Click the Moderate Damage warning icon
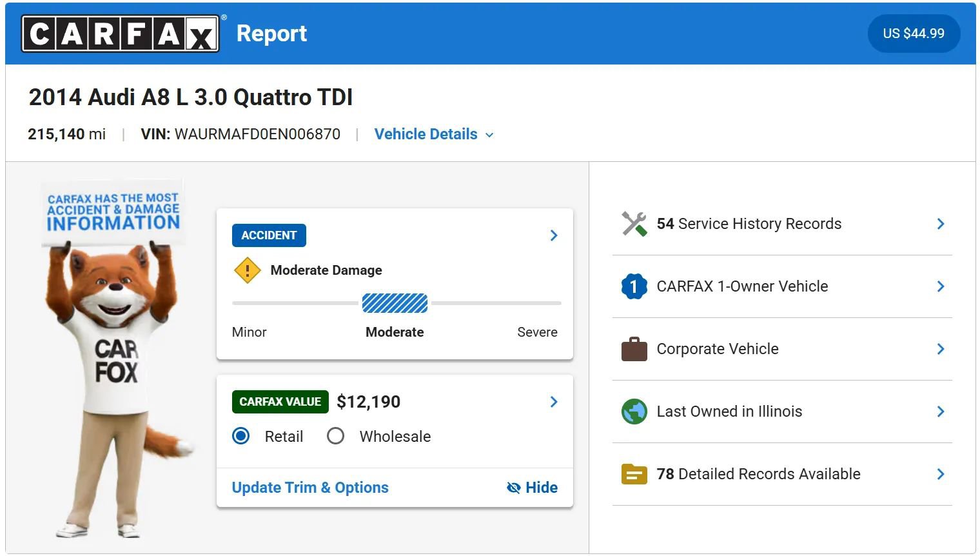Image resolution: width=980 pixels, height=556 pixels. [247, 270]
